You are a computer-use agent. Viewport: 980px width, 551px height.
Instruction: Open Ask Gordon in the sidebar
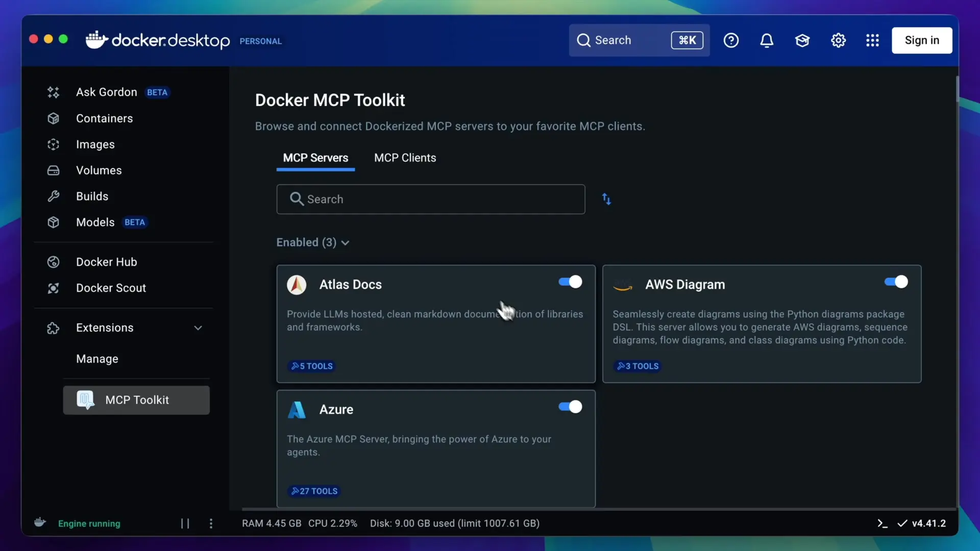coord(107,92)
